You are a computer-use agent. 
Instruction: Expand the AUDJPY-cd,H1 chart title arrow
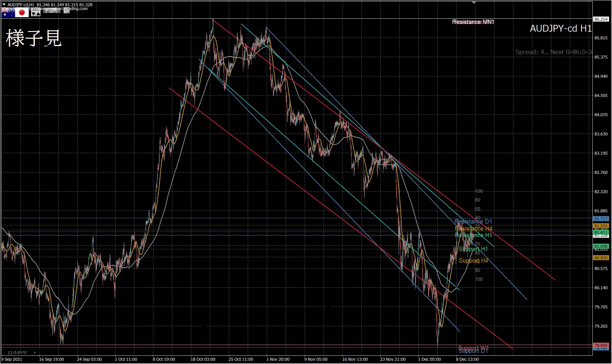pyautogui.click(x=4, y=5)
